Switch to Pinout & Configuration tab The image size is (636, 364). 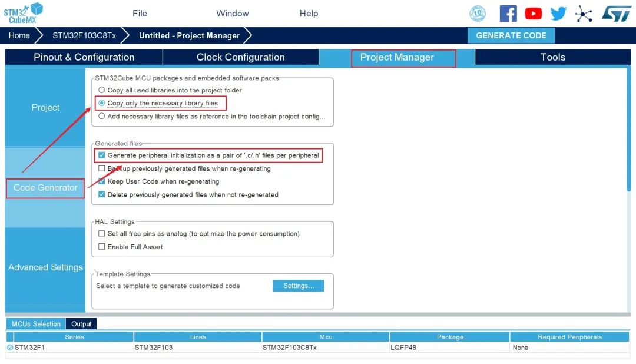pos(84,57)
